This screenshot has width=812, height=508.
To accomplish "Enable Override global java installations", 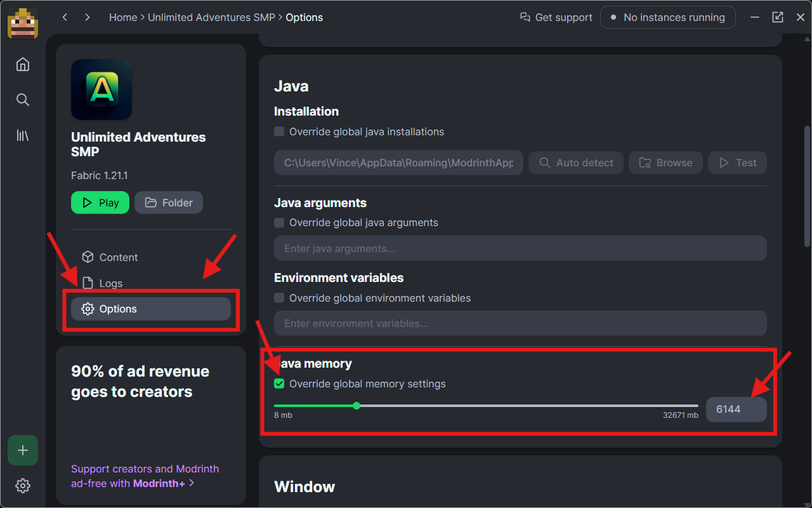I will pyautogui.click(x=279, y=131).
